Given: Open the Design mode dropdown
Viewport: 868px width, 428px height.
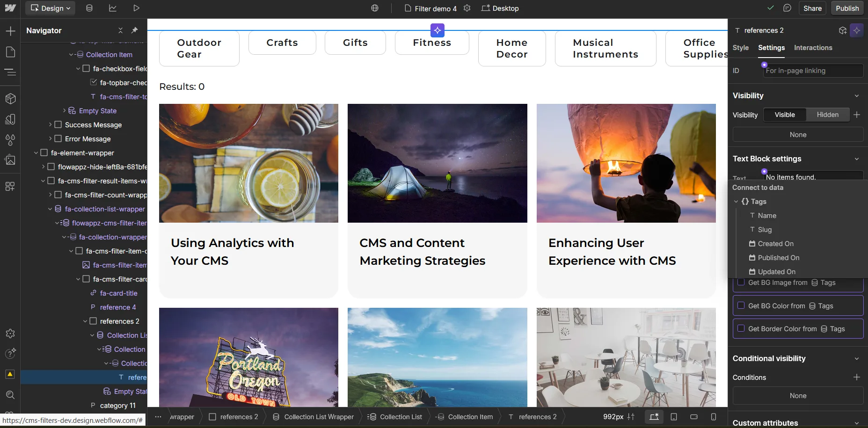Looking at the screenshot, I should click(51, 8).
